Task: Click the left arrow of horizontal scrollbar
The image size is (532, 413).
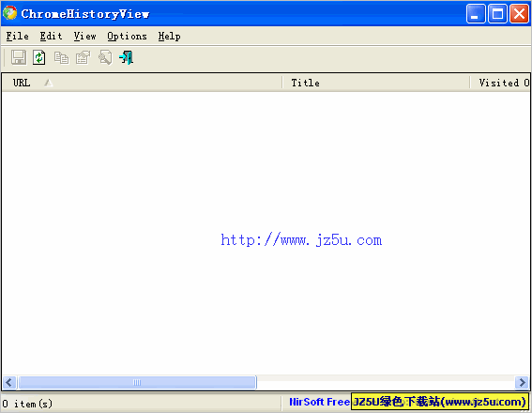Action: [x=9, y=382]
